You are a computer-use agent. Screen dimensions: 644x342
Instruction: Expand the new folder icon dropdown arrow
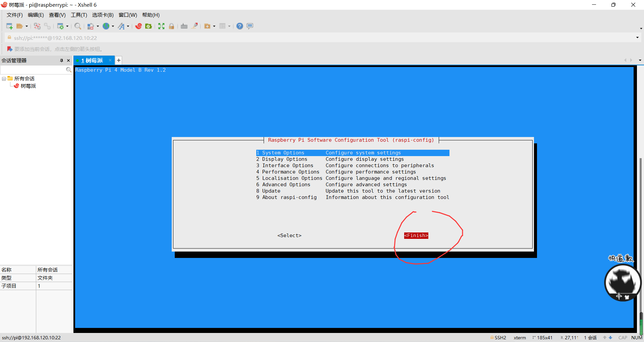(214, 26)
